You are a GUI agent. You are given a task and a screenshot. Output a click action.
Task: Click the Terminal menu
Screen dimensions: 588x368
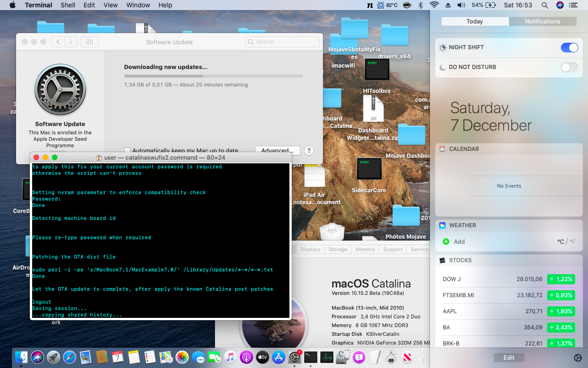pyautogui.click(x=39, y=5)
